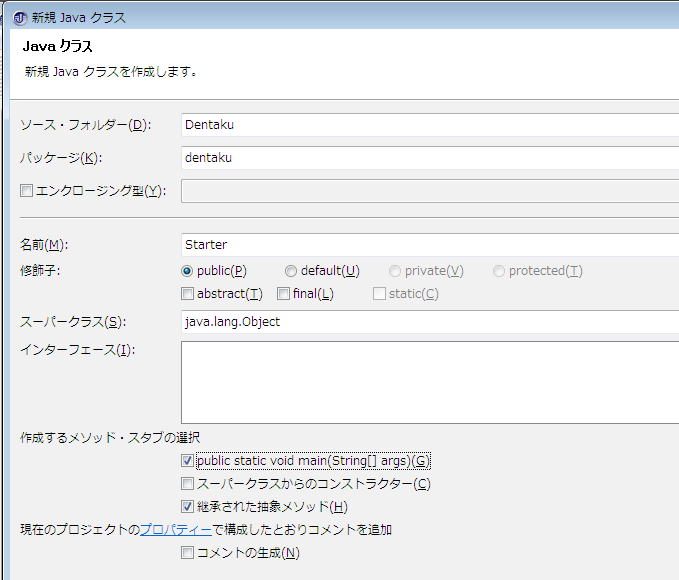Select the default modifier radio button
The width and height of the screenshot is (679, 580).
(291, 271)
